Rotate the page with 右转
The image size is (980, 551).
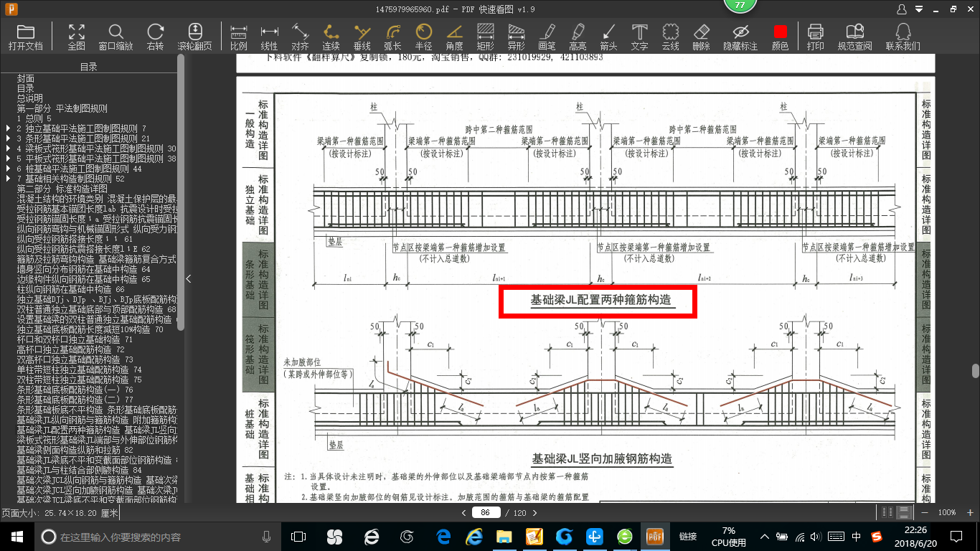point(155,32)
